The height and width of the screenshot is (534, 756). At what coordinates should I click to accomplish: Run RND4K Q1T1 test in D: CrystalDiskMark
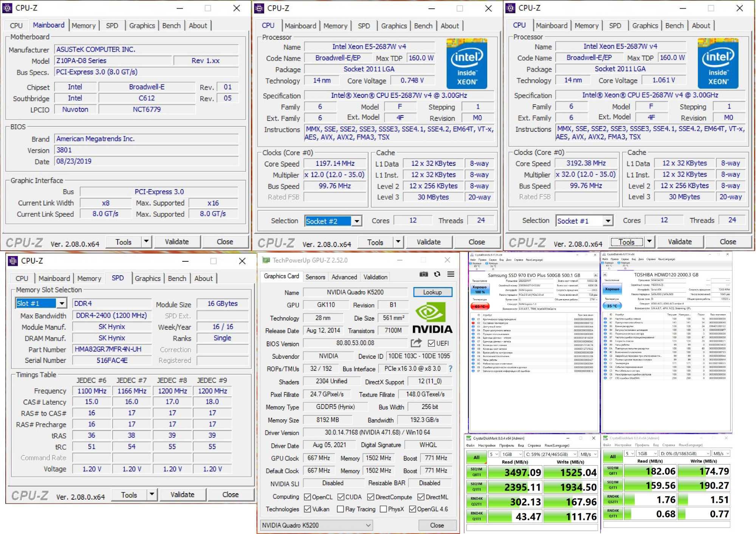pos(613,514)
